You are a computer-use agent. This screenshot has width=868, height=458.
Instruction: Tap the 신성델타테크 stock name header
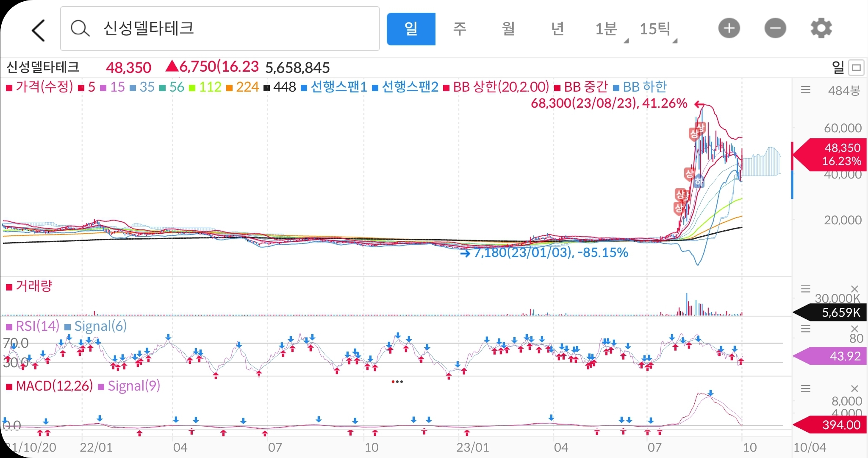pos(43,67)
